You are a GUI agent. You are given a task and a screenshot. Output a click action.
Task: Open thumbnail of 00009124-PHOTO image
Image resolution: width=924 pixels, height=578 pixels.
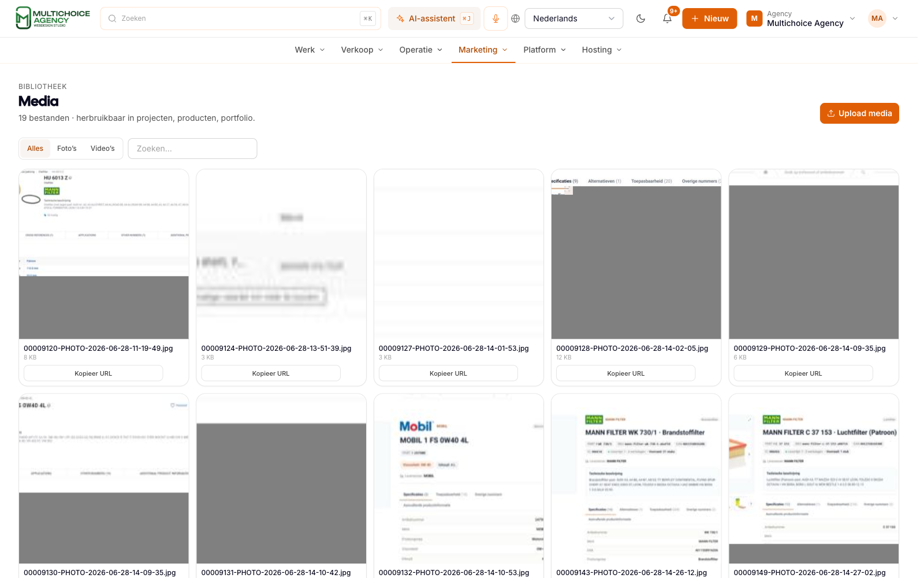tap(281, 254)
